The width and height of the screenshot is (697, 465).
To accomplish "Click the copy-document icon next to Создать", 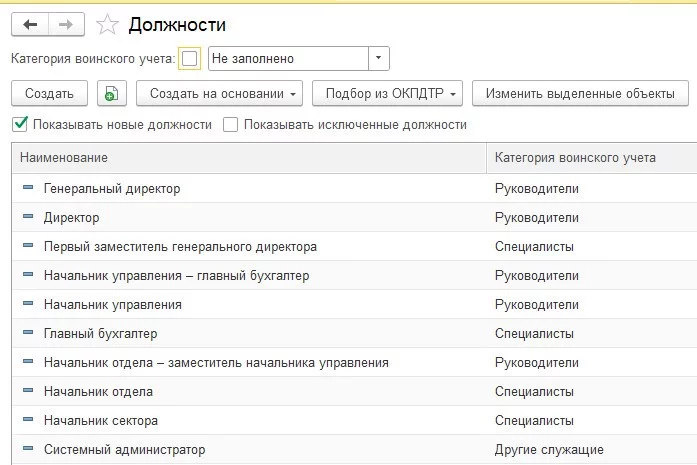I will [112, 93].
